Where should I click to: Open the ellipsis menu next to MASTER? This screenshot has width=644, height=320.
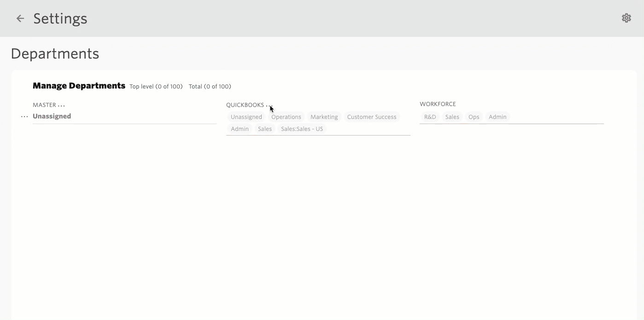pyautogui.click(x=61, y=106)
